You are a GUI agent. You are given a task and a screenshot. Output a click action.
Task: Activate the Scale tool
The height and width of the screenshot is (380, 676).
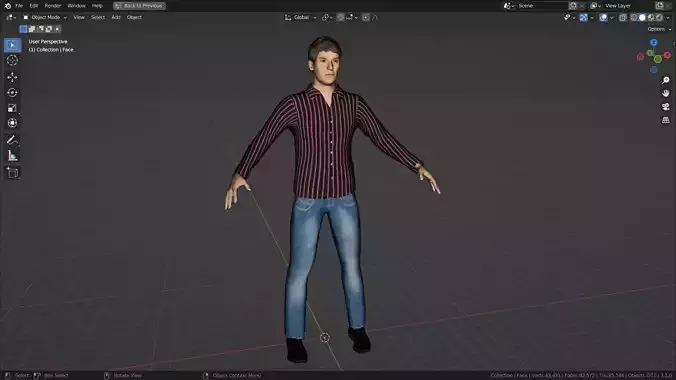[x=12, y=108]
